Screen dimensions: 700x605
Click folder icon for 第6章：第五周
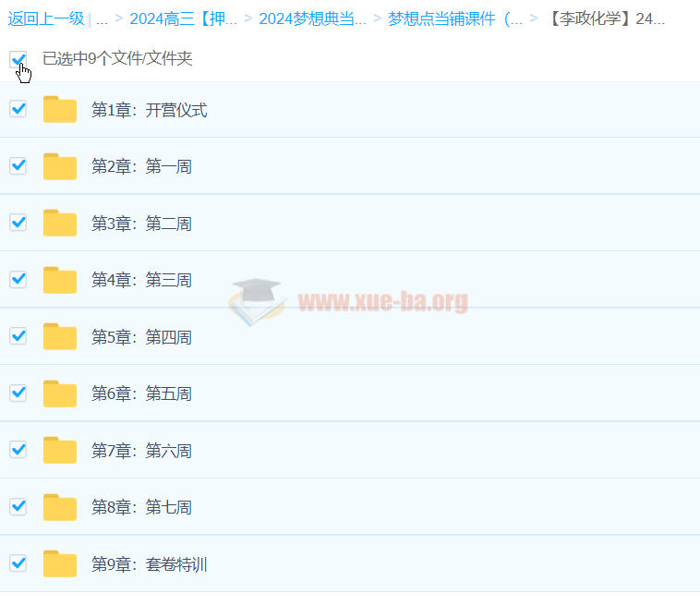60,393
